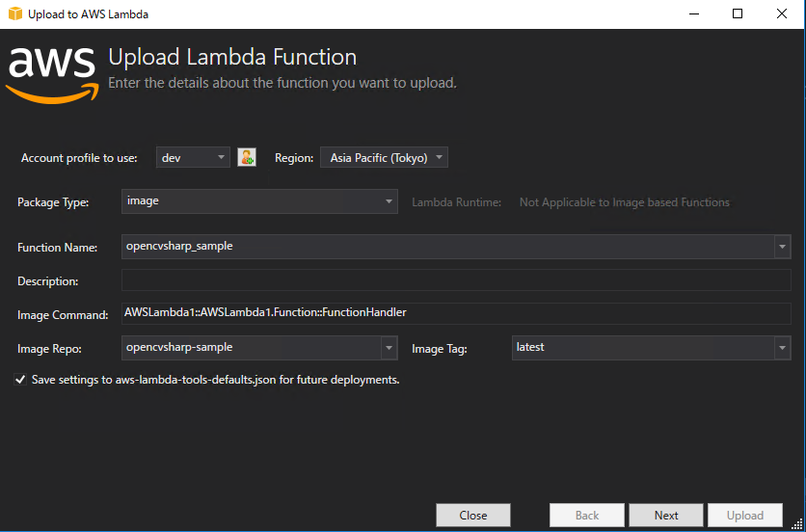This screenshot has width=806, height=532.
Task: Open the Image Repo dropdown arrow
Action: [390, 348]
